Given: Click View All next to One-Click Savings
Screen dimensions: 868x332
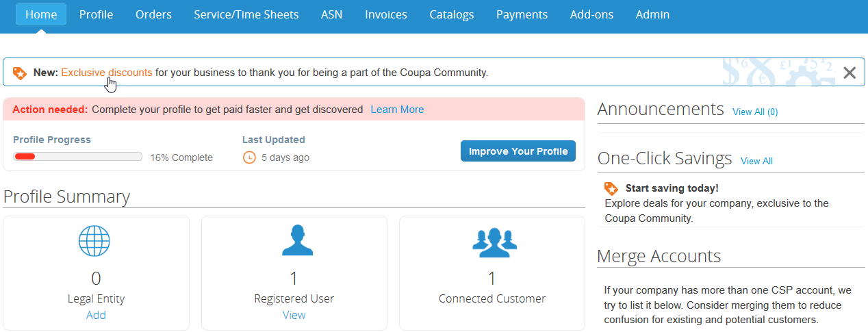Looking at the screenshot, I should tap(756, 161).
